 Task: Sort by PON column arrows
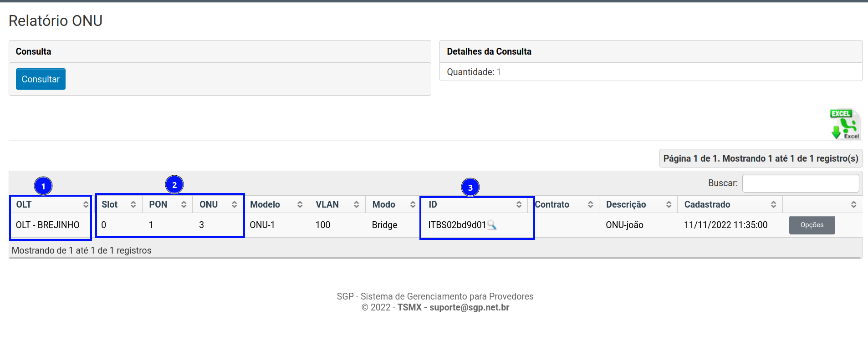click(184, 205)
